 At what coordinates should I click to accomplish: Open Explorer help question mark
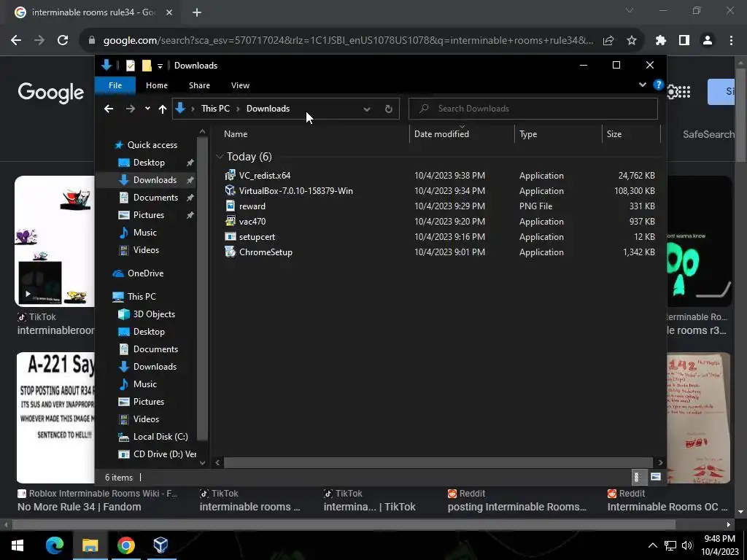pyautogui.click(x=659, y=85)
